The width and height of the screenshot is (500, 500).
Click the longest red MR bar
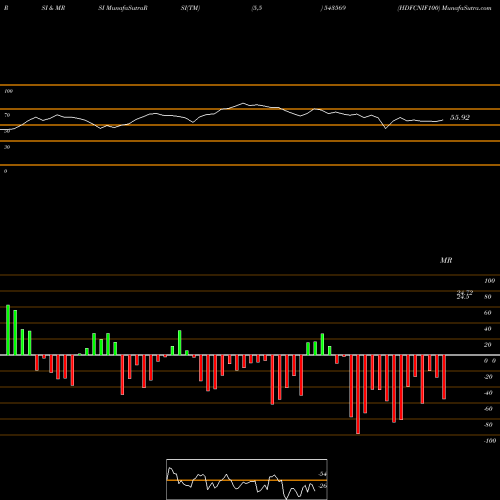(x=358, y=394)
